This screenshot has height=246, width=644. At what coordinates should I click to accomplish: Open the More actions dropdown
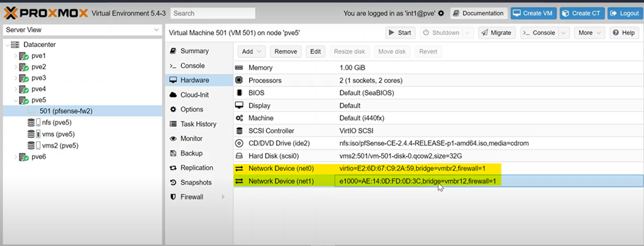point(589,33)
